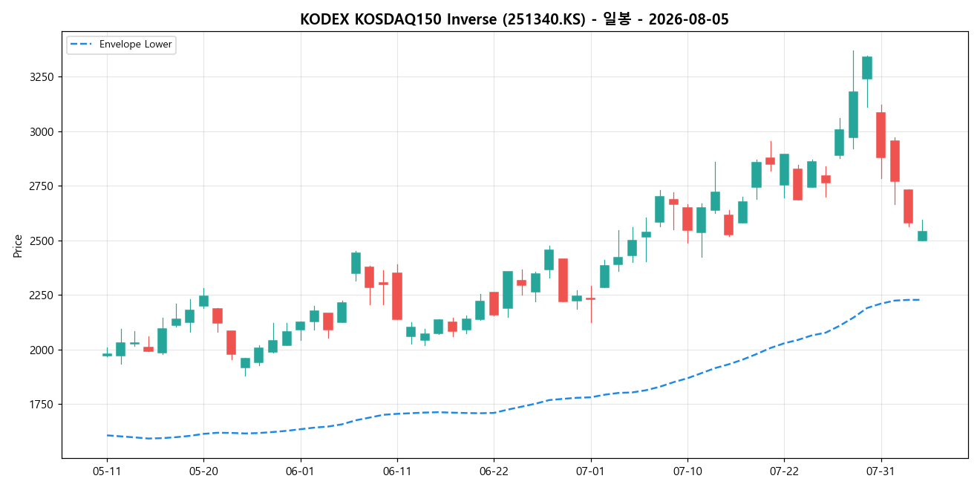980x490 pixels.
Task: Click the 07-31 date label
Action: pyautogui.click(x=881, y=471)
